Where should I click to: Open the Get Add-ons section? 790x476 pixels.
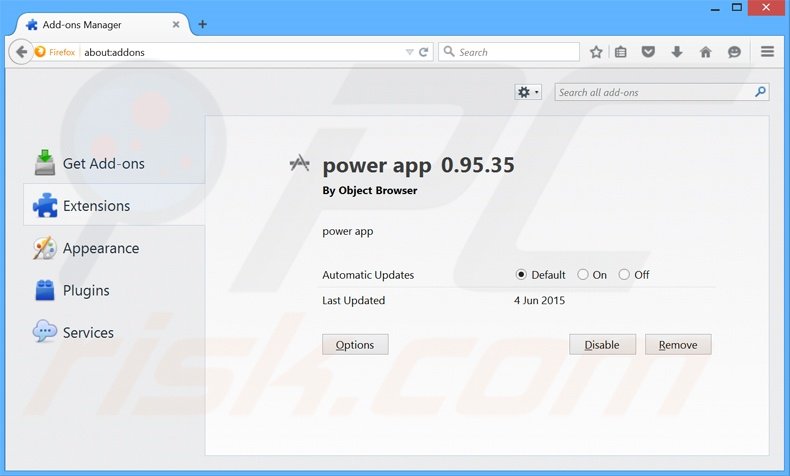tap(114, 163)
